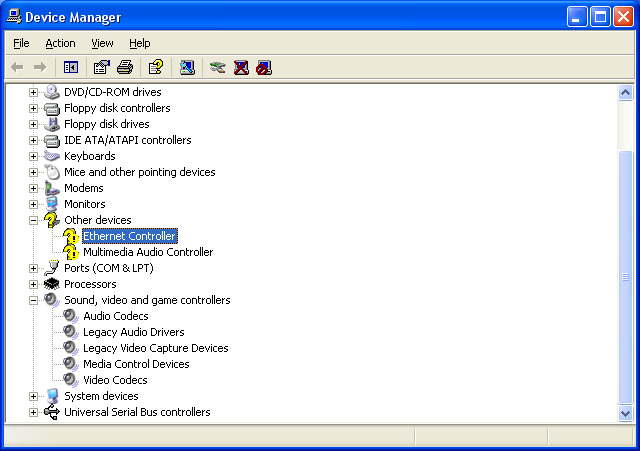Select the Multimedia Audio Controller device
Viewport: 640px width, 451px height.
147,252
